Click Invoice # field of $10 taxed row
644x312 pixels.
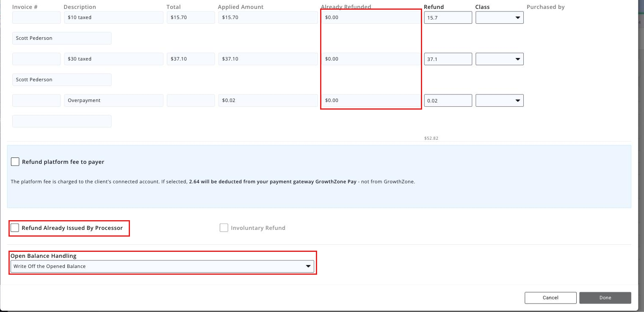(x=36, y=17)
